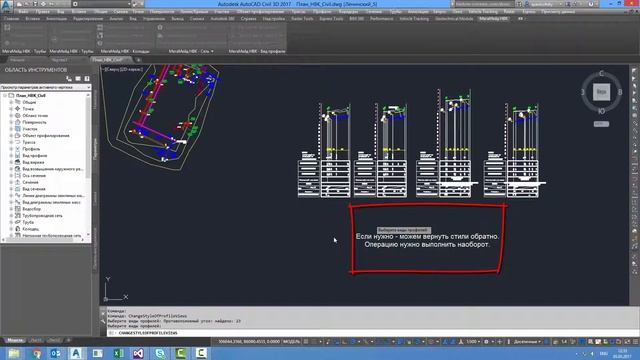Click the MetaMeliq HBK - Вид профиля panel title

257,51
